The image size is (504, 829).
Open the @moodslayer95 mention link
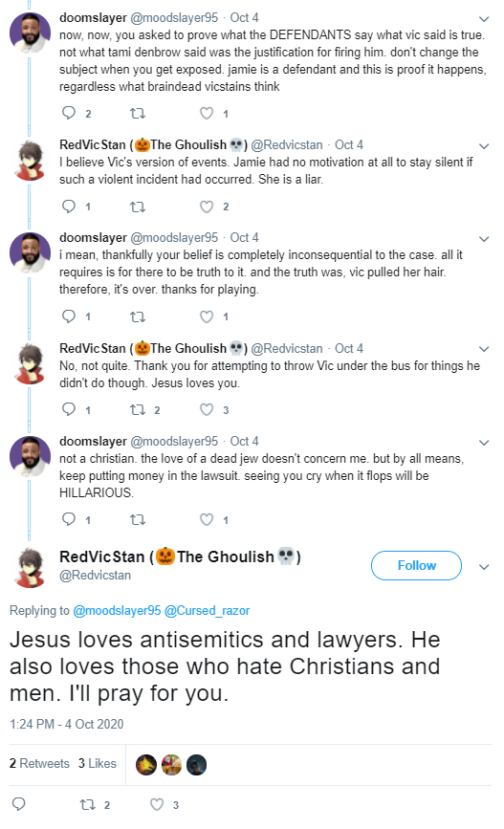tap(117, 610)
